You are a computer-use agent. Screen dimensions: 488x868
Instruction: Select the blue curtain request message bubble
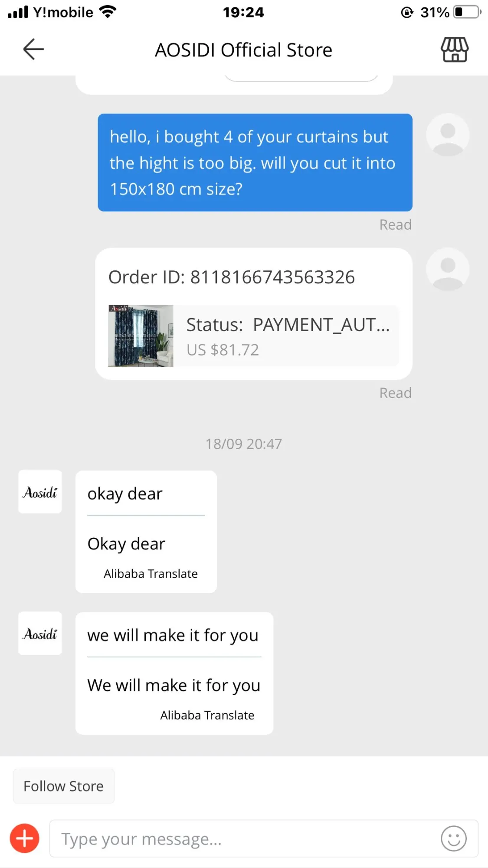click(x=255, y=163)
